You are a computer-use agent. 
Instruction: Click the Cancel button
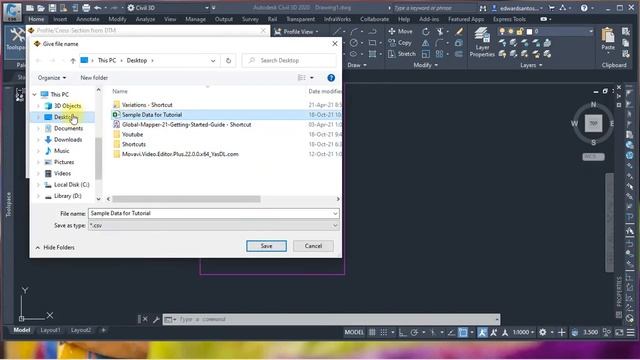click(313, 246)
